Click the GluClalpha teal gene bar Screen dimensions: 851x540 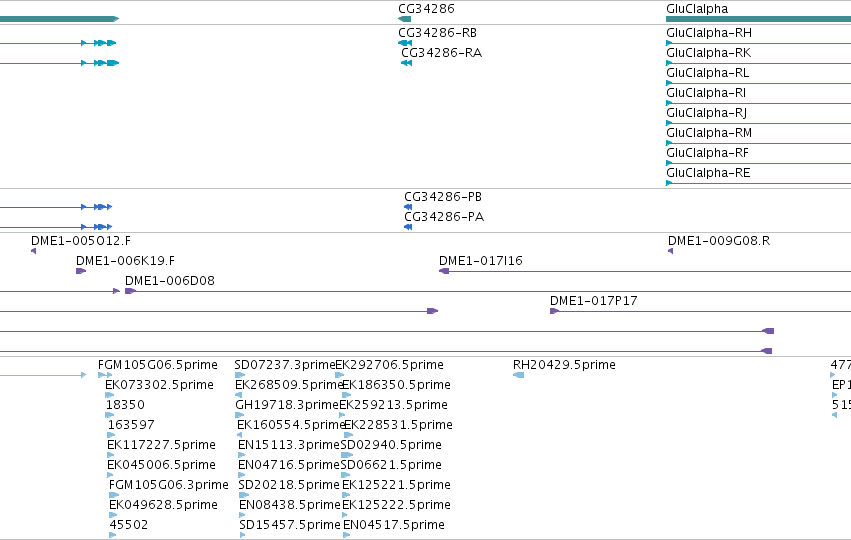click(758, 19)
